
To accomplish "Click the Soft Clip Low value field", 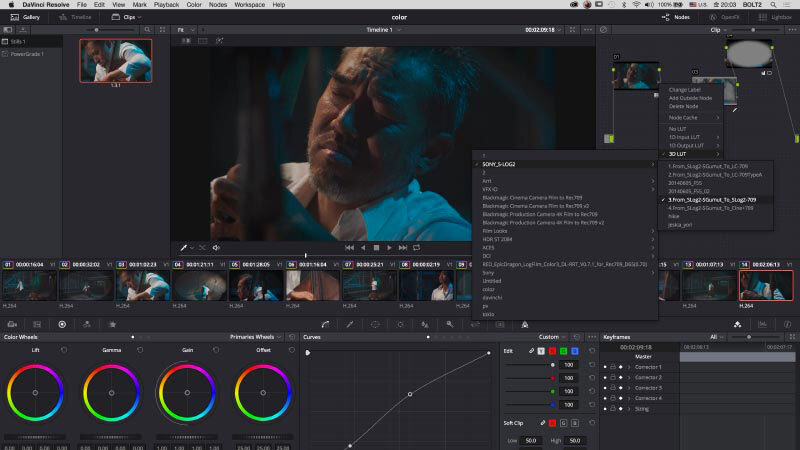I will pos(531,440).
